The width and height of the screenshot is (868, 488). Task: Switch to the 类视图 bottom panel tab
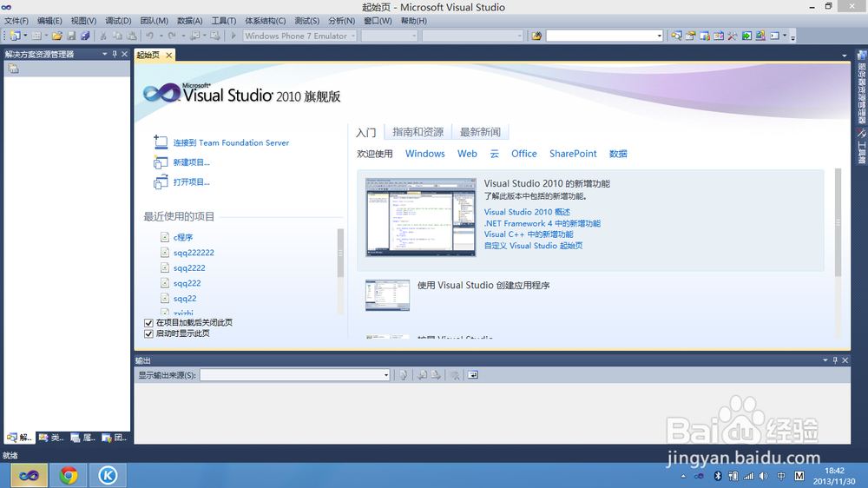[51, 438]
